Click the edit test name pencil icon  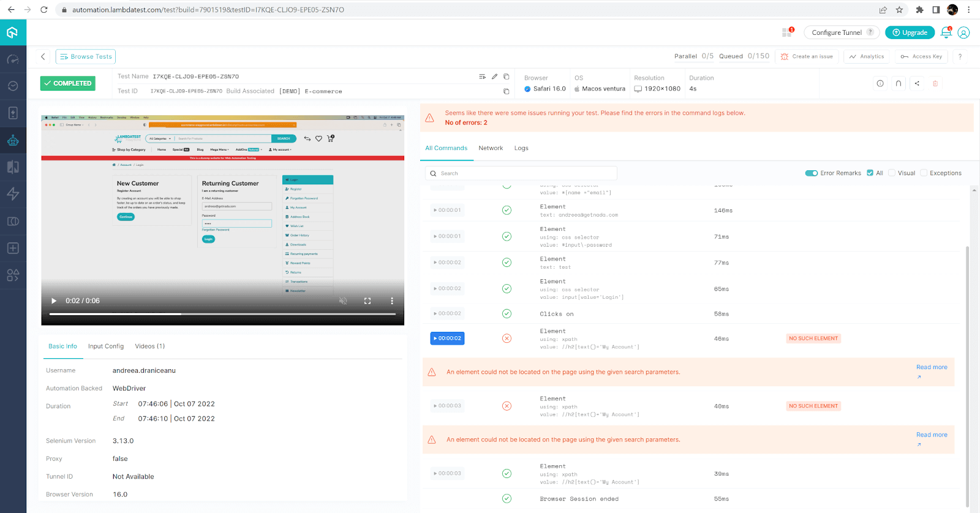494,77
